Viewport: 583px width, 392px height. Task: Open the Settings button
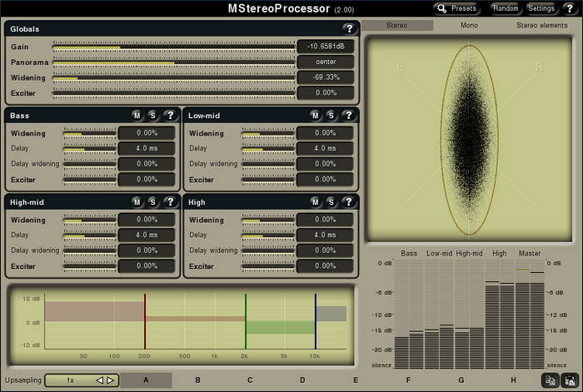541,8
